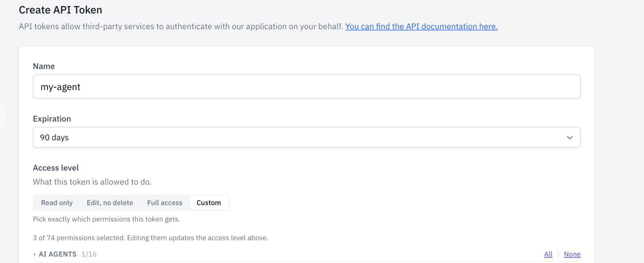644x263 pixels.
Task: Click the Name input field
Action: pyautogui.click(x=307, y=86)
